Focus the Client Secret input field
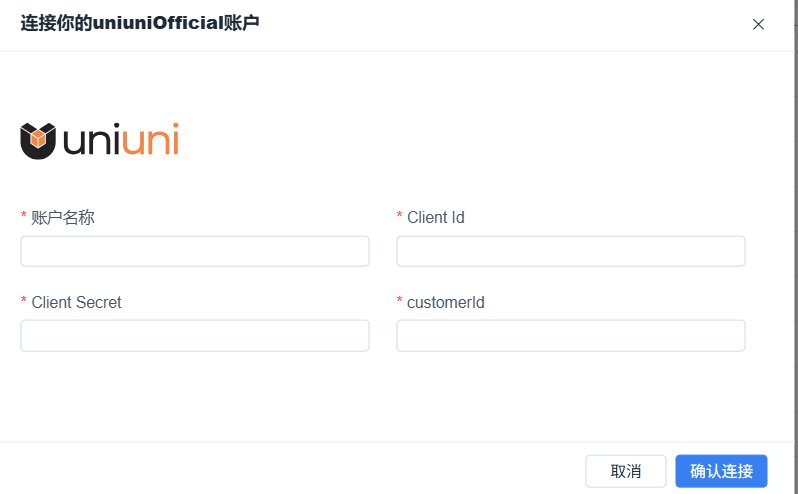This screenshot has width=798, height=494. (x=195, y=335)
